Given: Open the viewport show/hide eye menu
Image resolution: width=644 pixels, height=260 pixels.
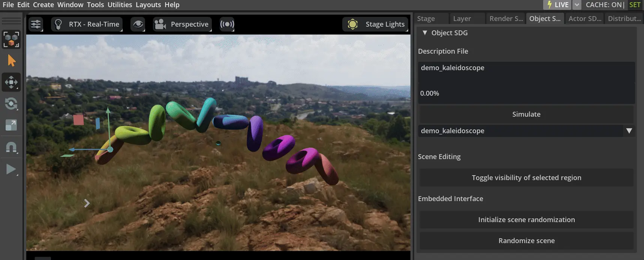Looking at the screenshot, I should [138, 24].
